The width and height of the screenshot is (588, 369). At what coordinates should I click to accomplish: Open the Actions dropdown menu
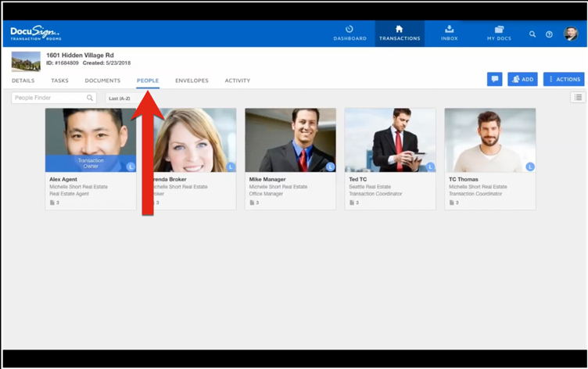(x=564, y=79)
